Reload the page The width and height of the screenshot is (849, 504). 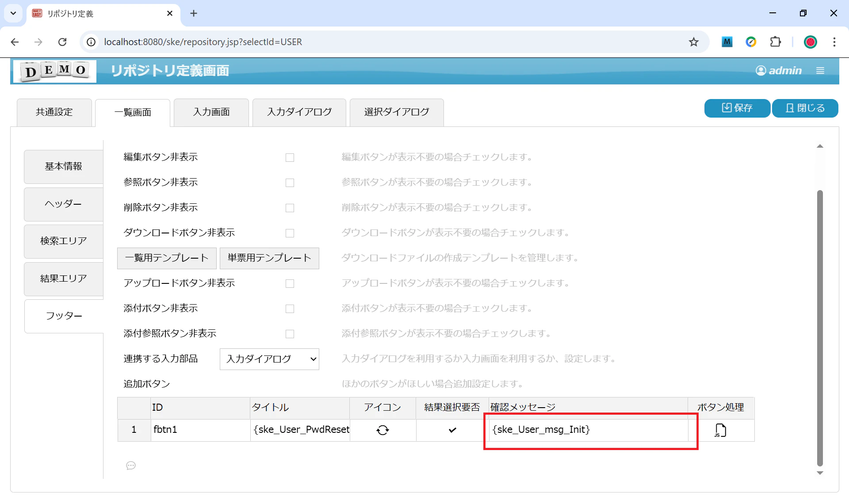(x=62, y=42)
